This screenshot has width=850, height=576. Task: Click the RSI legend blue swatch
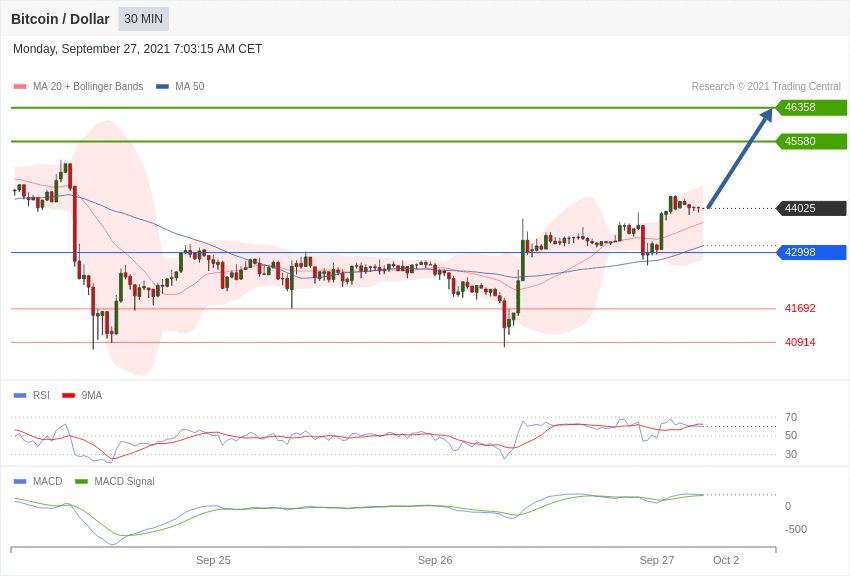tap(20, 396)
